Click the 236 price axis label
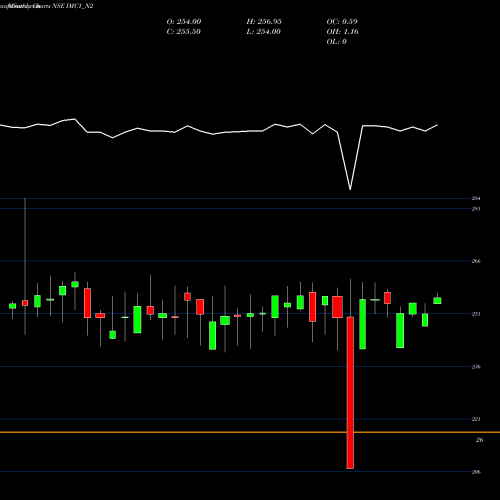Image resolution: width=500 pixels, height=500 pixels. coord(476,367)
